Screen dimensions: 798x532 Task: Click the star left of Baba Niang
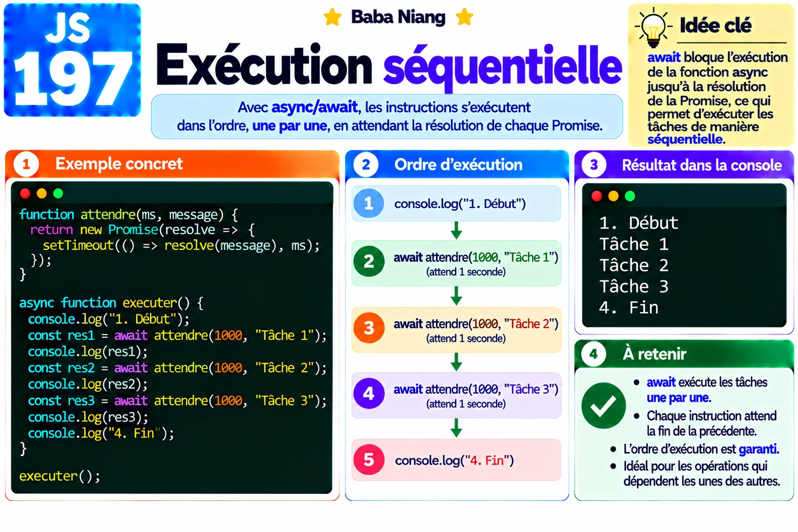332,17
